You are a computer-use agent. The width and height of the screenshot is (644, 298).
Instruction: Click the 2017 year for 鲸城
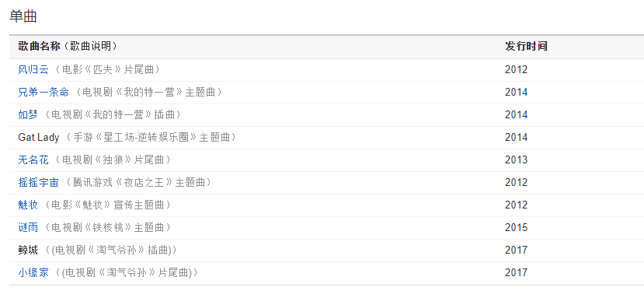click(517, 250)
